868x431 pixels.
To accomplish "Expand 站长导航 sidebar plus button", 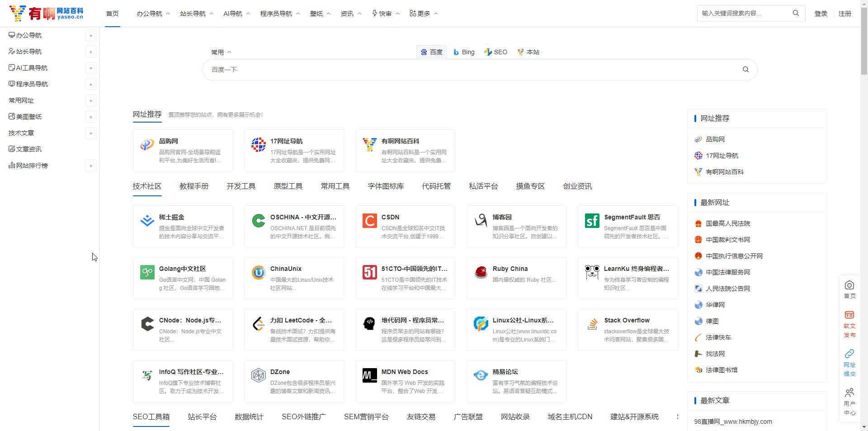I will pyautogui.click(x=91, y=52).
